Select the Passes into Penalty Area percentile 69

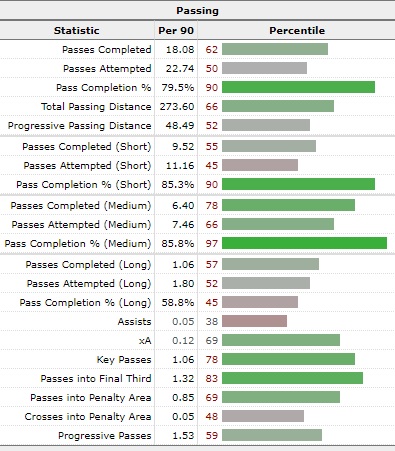tap(212, 398)
